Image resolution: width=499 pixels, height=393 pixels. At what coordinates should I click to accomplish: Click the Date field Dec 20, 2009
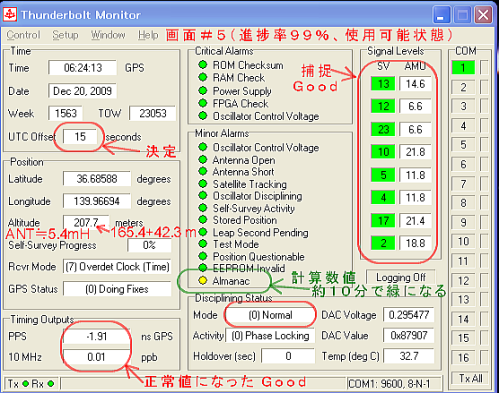click(82, 91)
